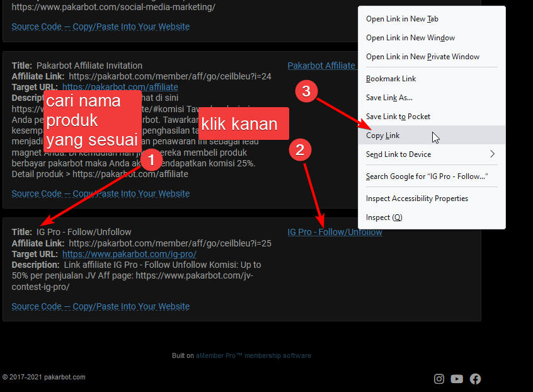
Task: Open Target URL www.pakarbot.com/ig-pro/ link
Action: 129,254
